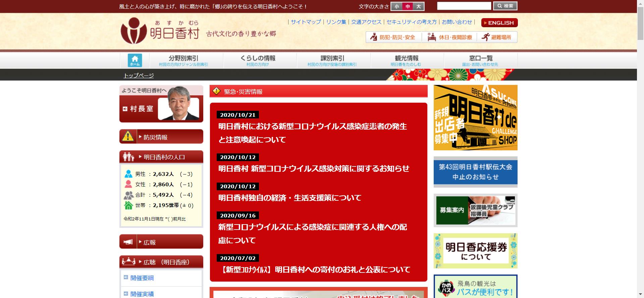Switch to the ENGLISH version
Screen dimensions: 644x298
click(499, 22)
